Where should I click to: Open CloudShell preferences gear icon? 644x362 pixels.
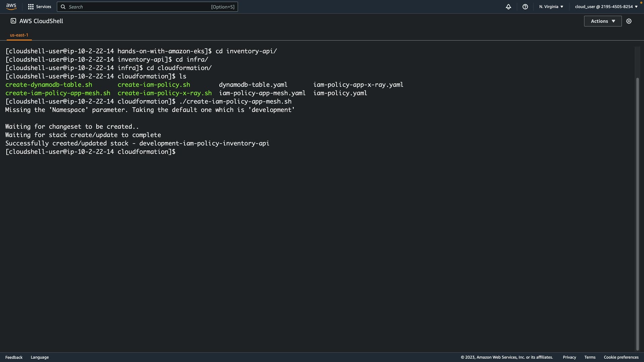[629, 21]
